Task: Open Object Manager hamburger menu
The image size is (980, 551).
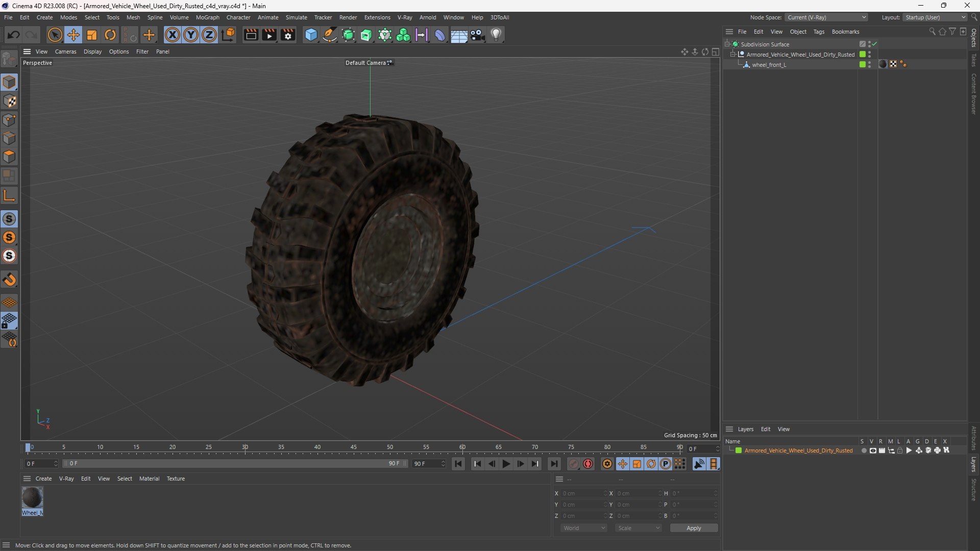Action: (x=729, y=32)
